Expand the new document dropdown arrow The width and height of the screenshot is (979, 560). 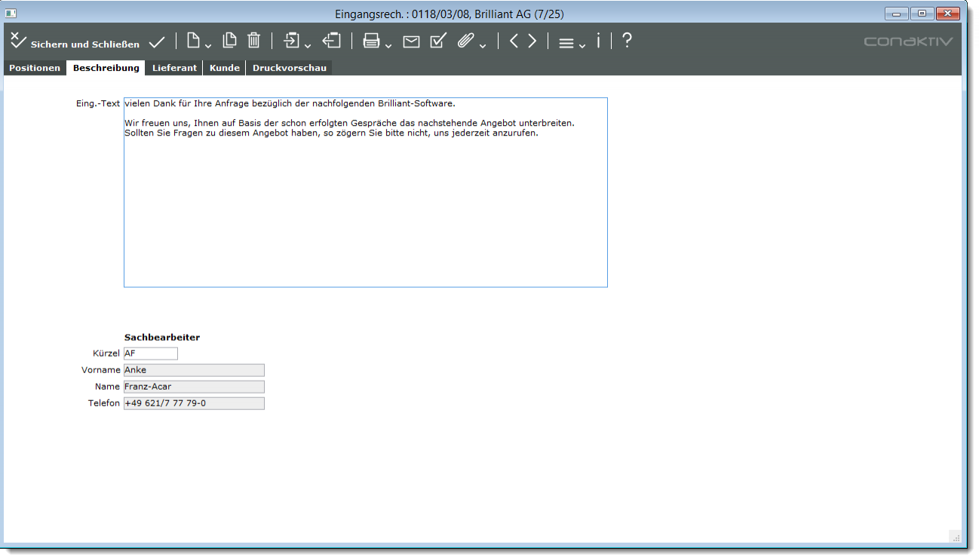(x=208, y=46)
